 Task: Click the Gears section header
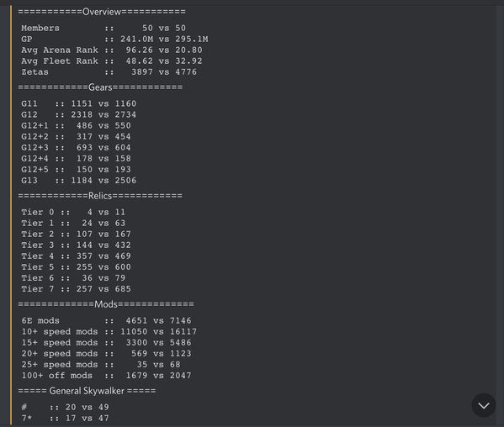point(100,87)
